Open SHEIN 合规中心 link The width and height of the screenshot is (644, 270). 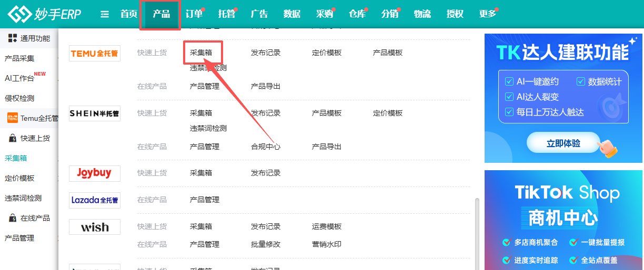click(266, 147)
